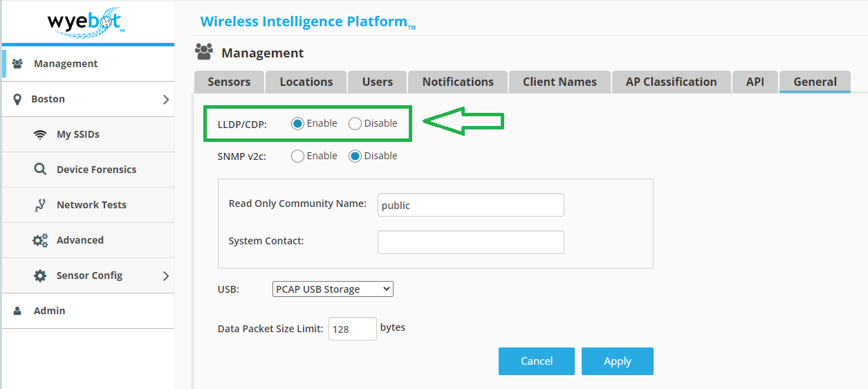The image size is (868, 389).
Task: Switch to the Locations tab
Action: (306, 82)
